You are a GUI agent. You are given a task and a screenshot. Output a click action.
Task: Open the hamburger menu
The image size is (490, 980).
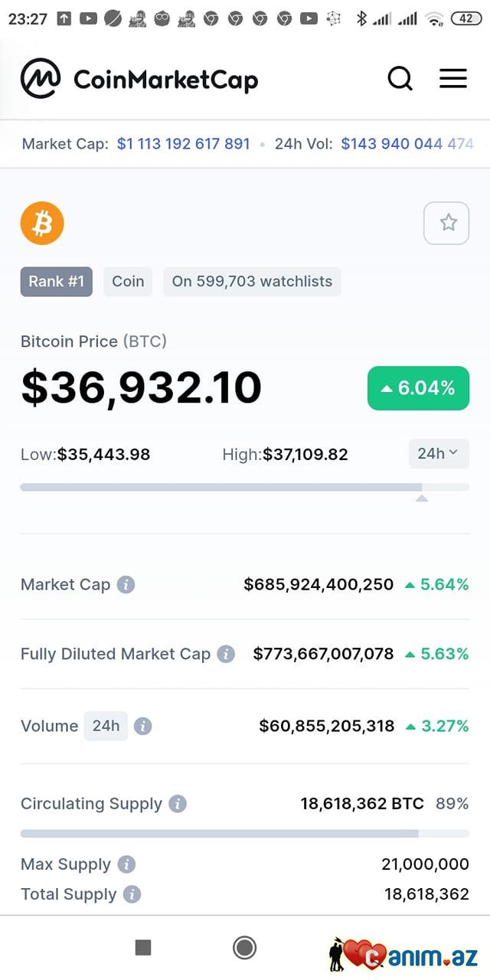point(453,78)
